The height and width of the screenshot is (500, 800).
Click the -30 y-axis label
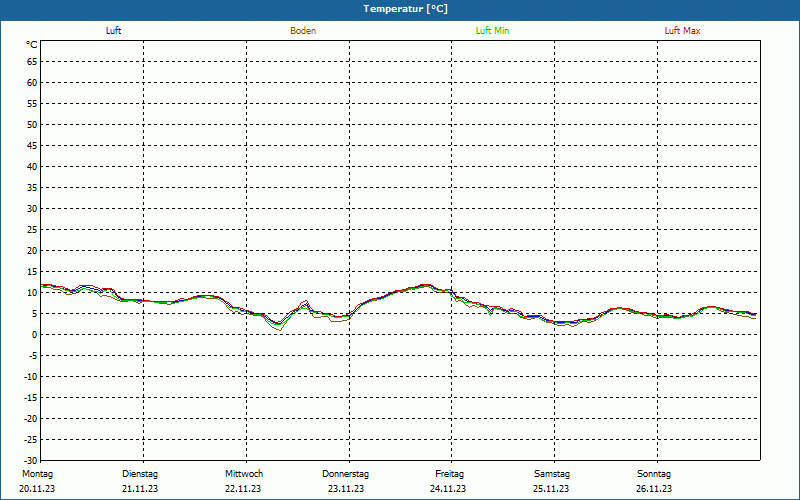pyautogui.click(x=31, y=461)
